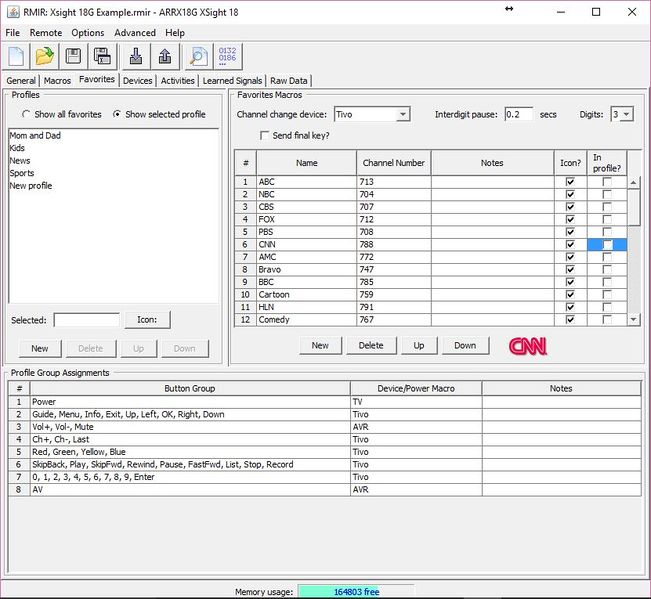Enable the Send final key checkbox

point(265,135)
